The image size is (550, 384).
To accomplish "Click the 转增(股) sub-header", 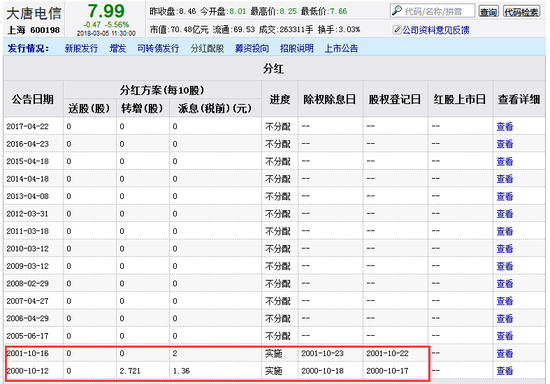I will [142, 108].
